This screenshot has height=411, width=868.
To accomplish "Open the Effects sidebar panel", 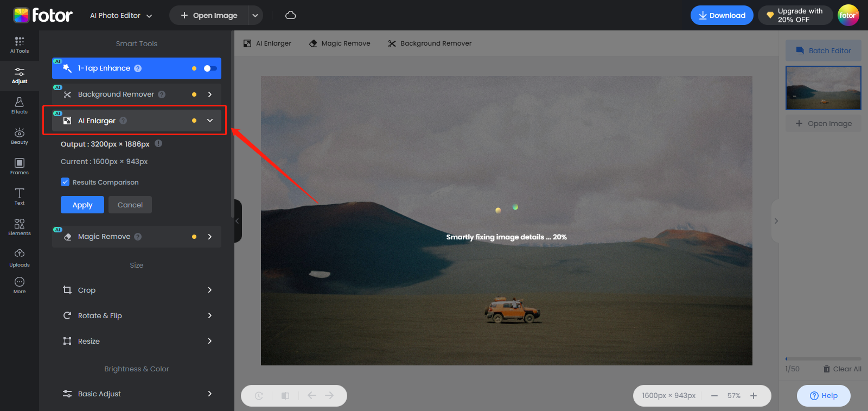I will point(20,105).
